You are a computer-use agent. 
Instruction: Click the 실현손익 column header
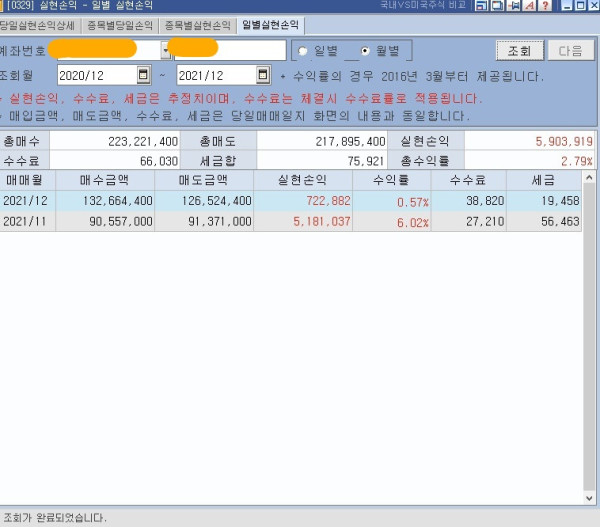(302, 180)
